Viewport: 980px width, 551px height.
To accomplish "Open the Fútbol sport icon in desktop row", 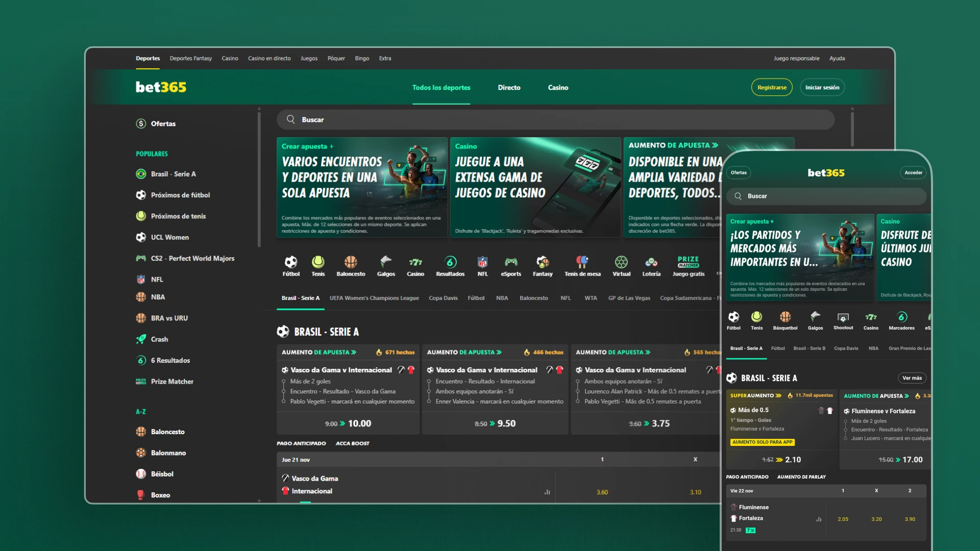I will (x=291, y=262).
